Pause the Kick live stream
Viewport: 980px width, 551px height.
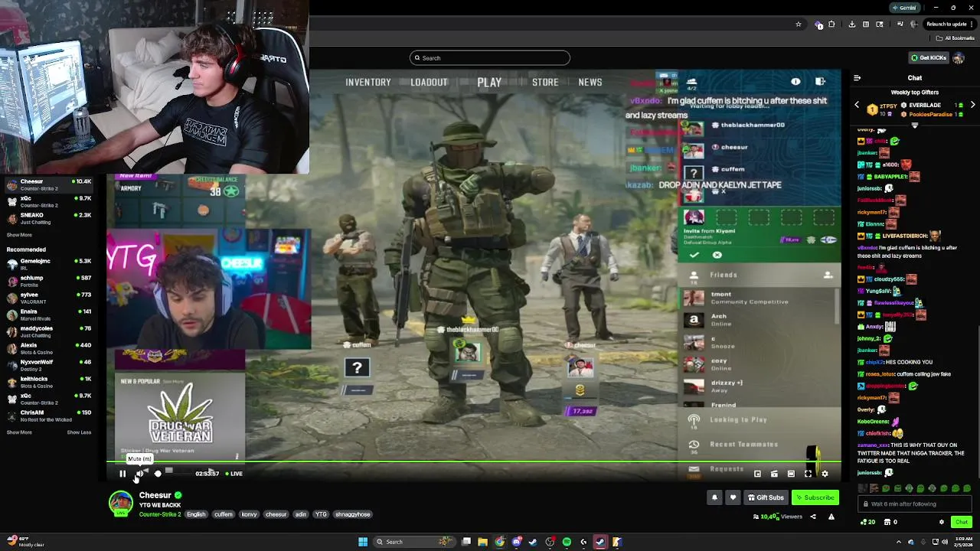coord(122,474)
